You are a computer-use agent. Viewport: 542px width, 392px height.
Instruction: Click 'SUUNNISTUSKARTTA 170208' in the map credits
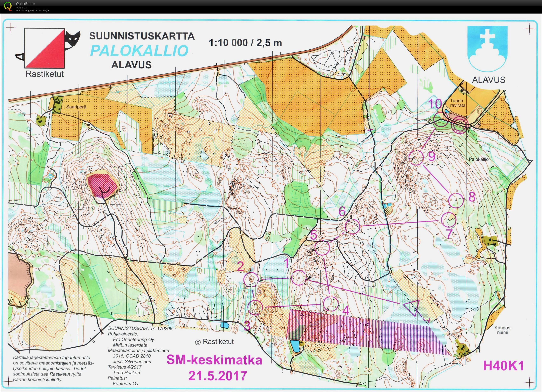pyautogui.click(x=140, y=328)
